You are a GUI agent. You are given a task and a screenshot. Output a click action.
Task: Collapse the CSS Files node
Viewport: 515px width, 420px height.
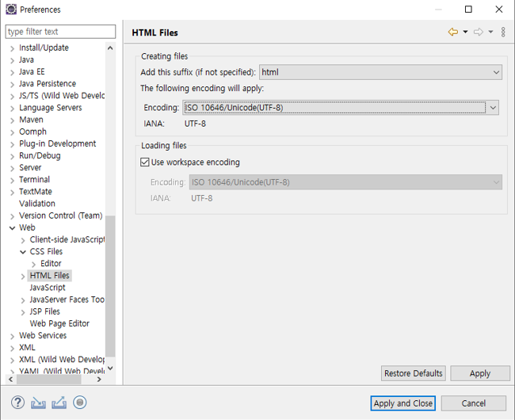click(23, 252)
